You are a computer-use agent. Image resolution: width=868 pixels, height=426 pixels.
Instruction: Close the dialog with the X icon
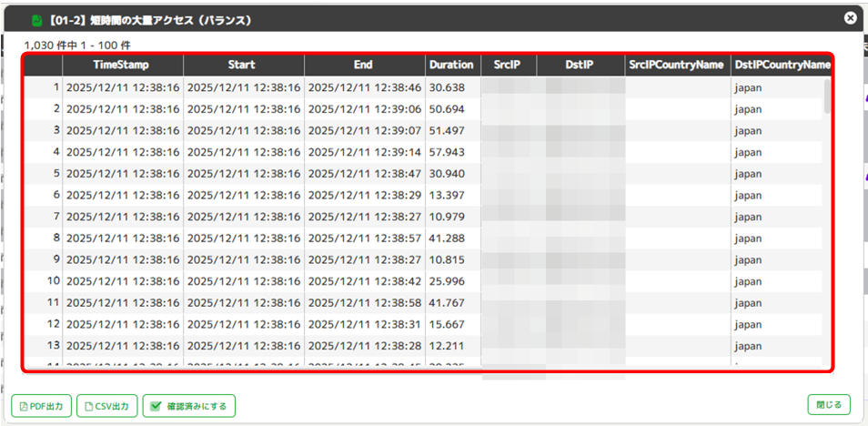click(851, 18)
